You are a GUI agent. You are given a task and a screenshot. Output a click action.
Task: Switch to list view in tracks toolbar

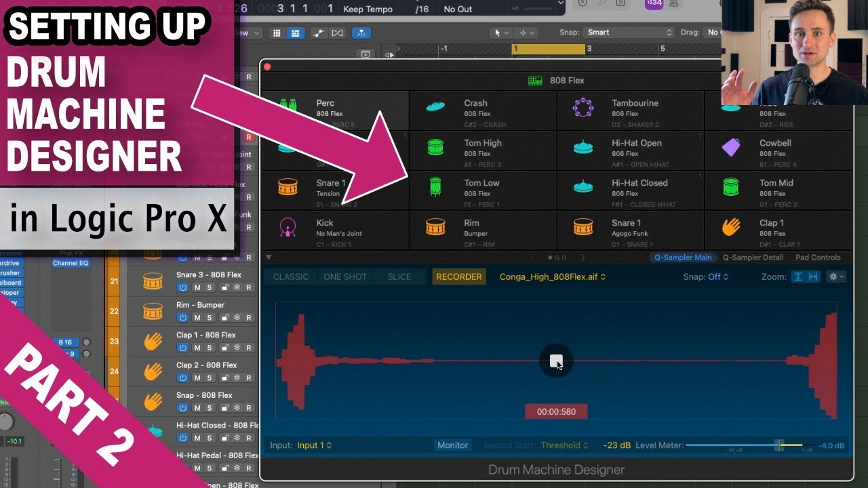(295, 33)
